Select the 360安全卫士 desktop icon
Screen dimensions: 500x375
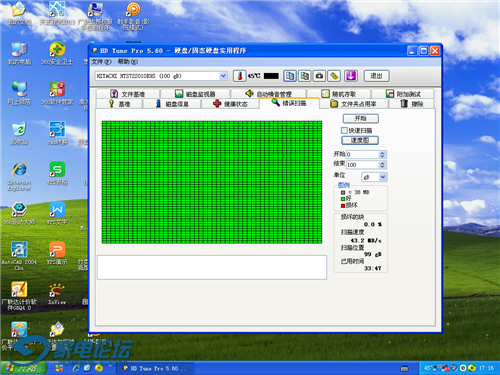pos(57,54)
